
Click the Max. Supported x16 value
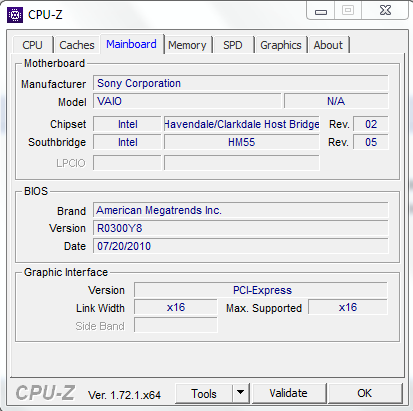(x=348, y=307)
